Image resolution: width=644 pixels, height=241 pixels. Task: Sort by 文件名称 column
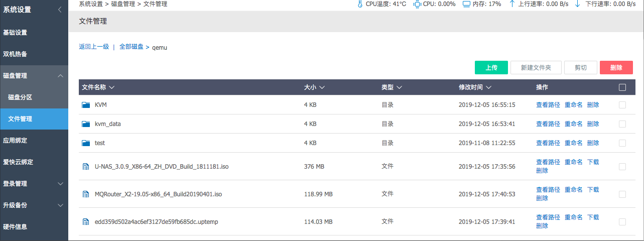[x=98, y=87]
